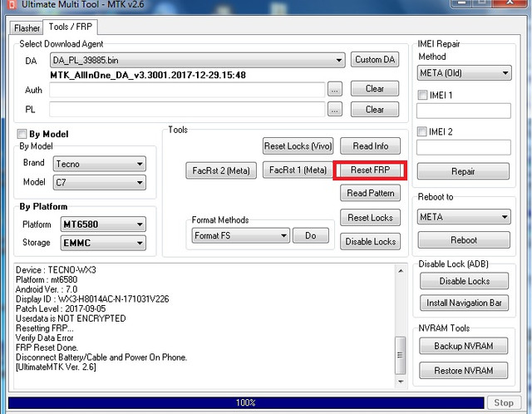This screenshot has width=532, height=414.
Task: Click the Reboot button
Action: [464, 240]
